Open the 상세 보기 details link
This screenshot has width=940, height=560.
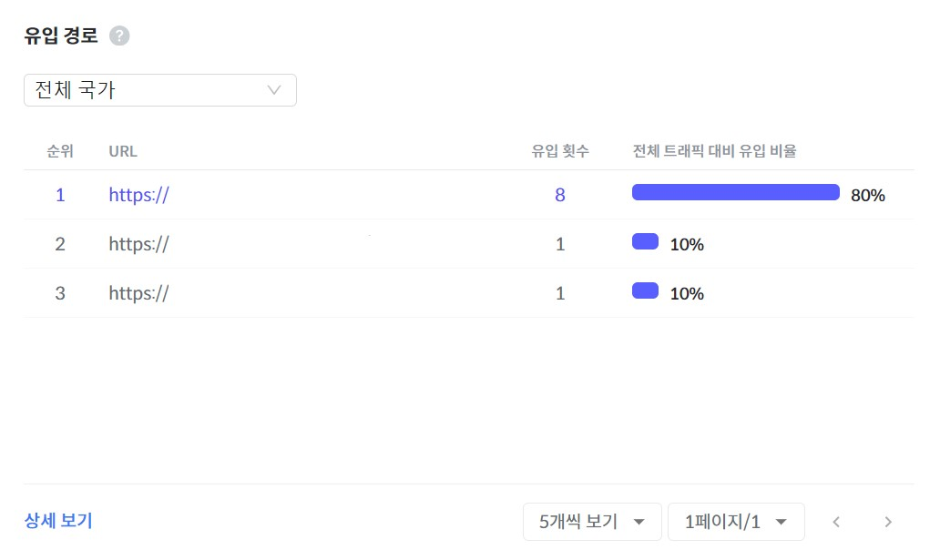point(58,521)
